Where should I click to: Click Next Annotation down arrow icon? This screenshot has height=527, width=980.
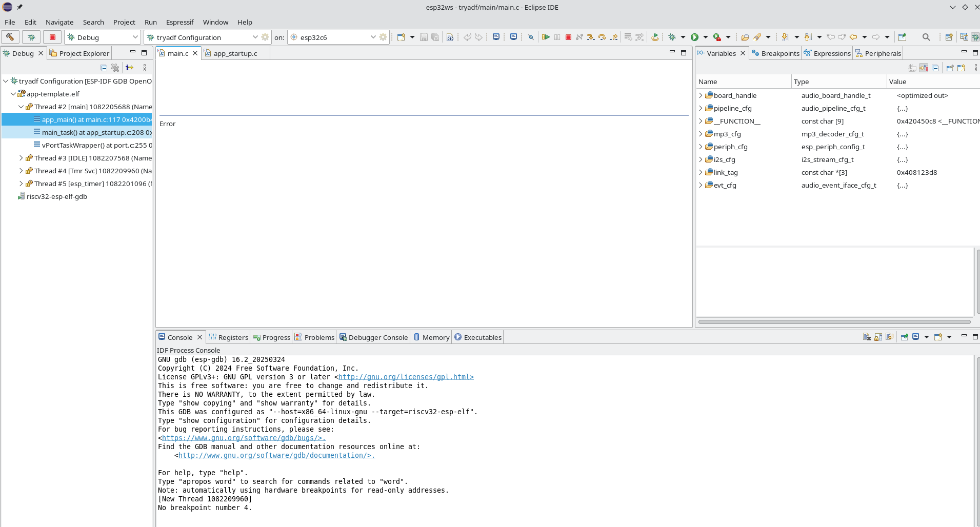(785, 37)
